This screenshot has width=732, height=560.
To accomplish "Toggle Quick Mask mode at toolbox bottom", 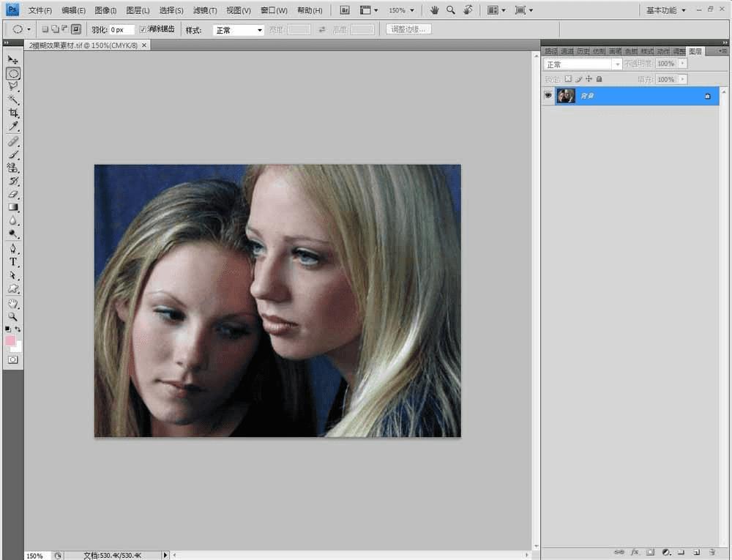I will coord(13,359).
